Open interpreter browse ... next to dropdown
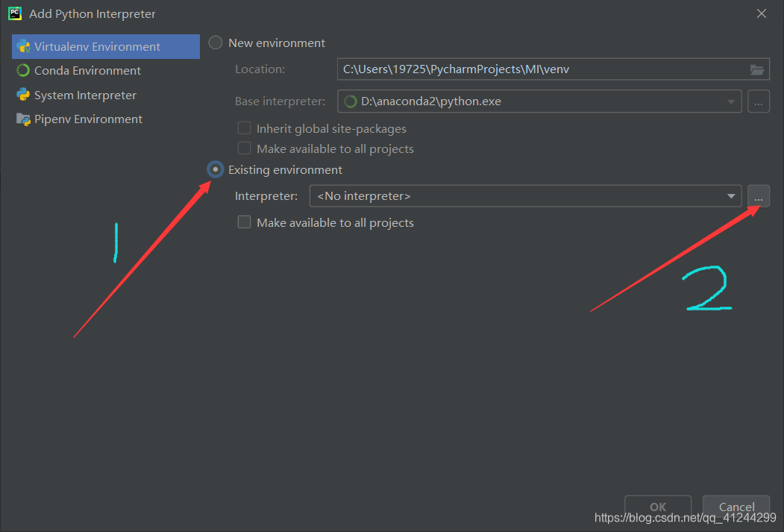The width and height of the screenshot is (784, 532). [x=758, y=195]
